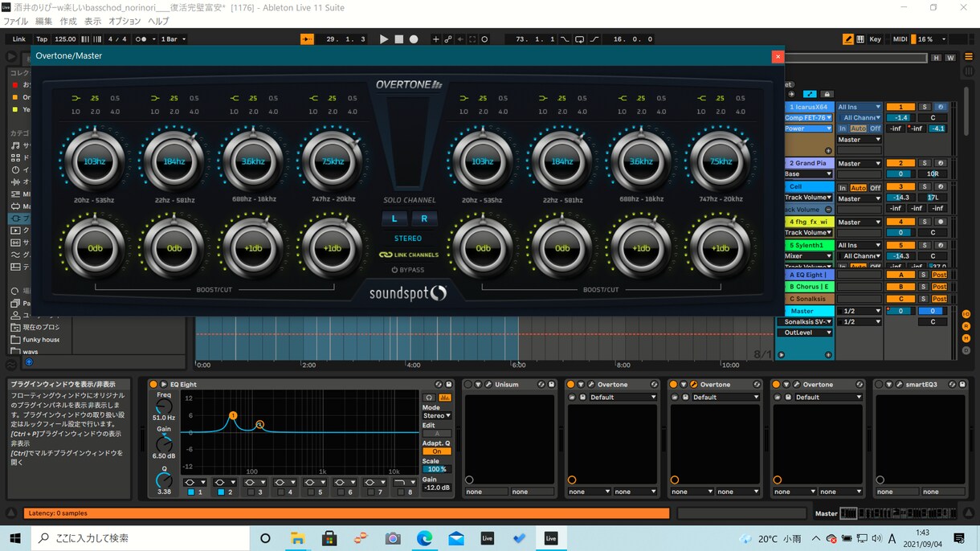Open the File Explorer taskbar icon
The image size is (980, 551).
click(x=297, y=538)
